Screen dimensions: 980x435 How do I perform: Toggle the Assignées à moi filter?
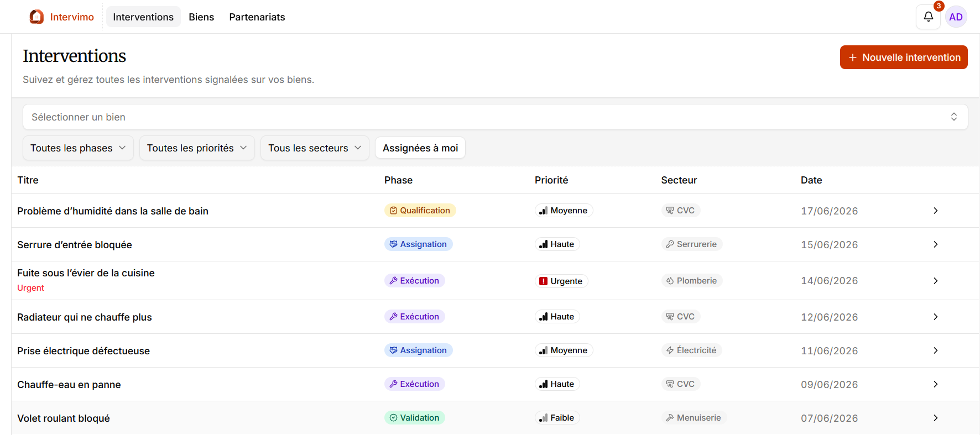420,148
